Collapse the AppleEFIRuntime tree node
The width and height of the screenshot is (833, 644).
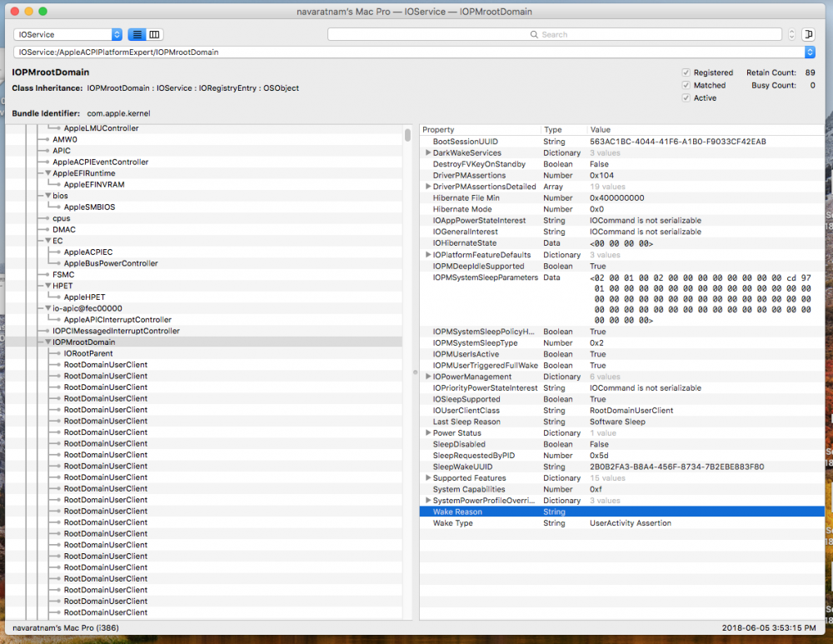(x=47, y=173)
